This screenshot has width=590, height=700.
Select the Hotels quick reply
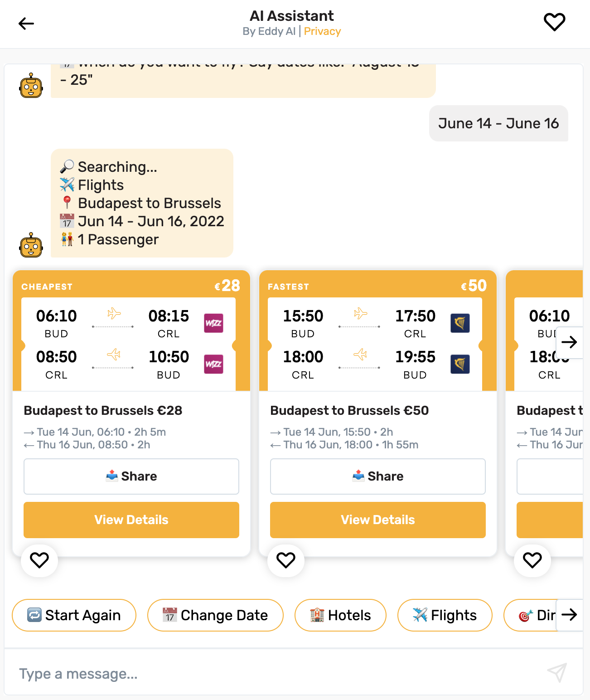[340, 615]
